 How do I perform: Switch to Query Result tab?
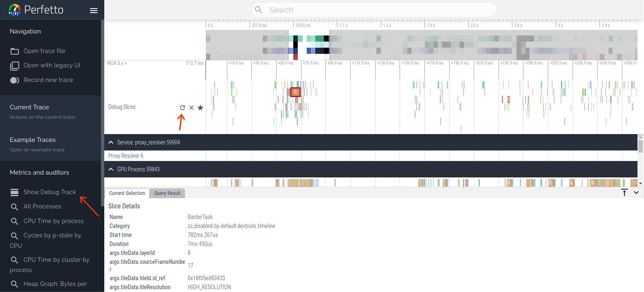pyautogui.click(x=167, y=193)
